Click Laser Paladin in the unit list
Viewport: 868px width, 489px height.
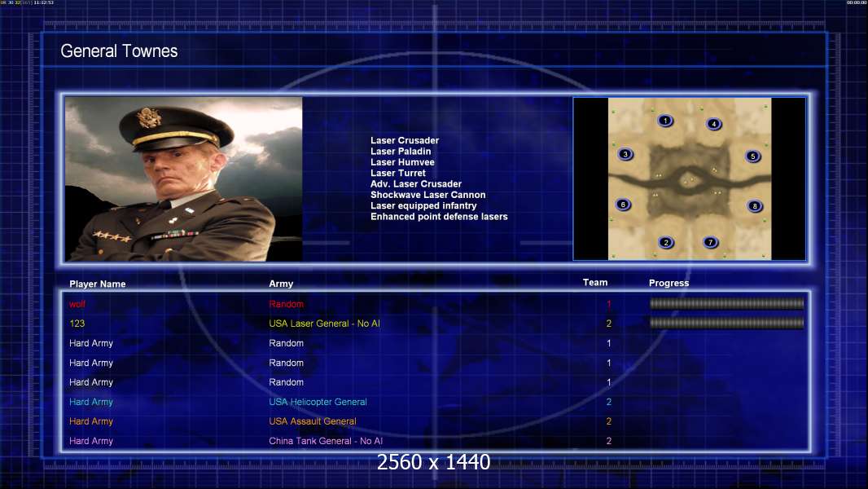pyautogui.click(x=401, y=152)
